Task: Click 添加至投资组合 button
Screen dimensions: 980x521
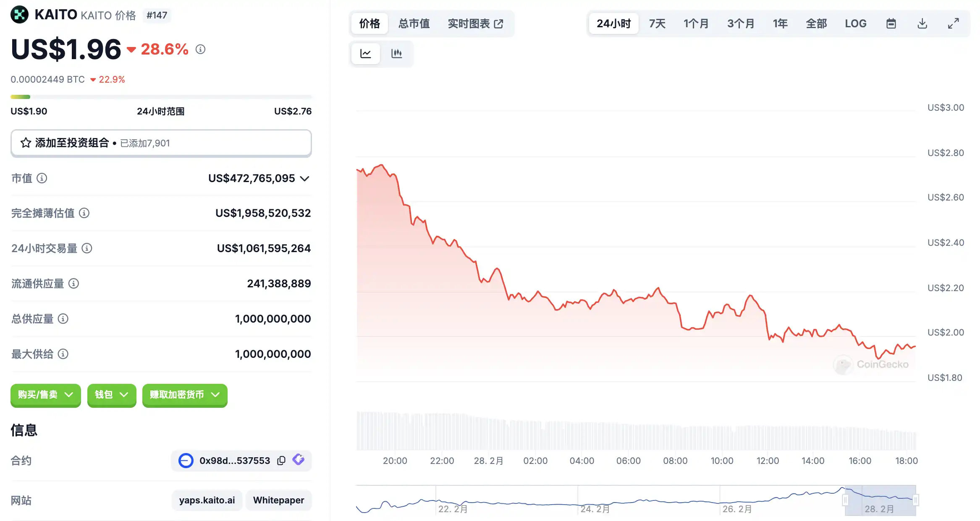Action: point(161,143)
